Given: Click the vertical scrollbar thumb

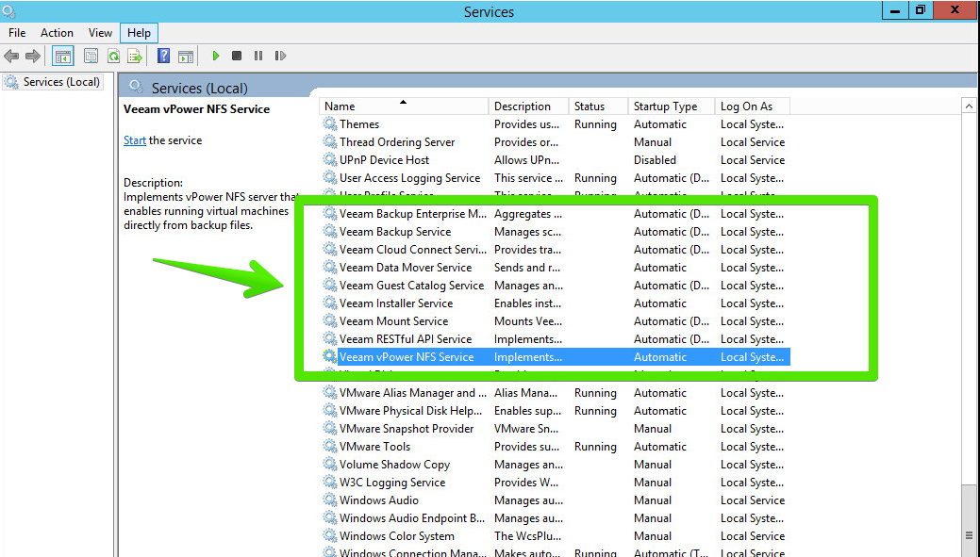Looking at the screenshot, I should coord(969,521).
